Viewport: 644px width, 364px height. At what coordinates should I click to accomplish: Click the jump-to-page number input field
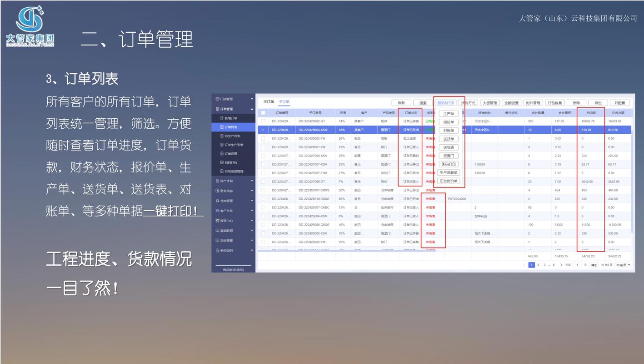577,265
